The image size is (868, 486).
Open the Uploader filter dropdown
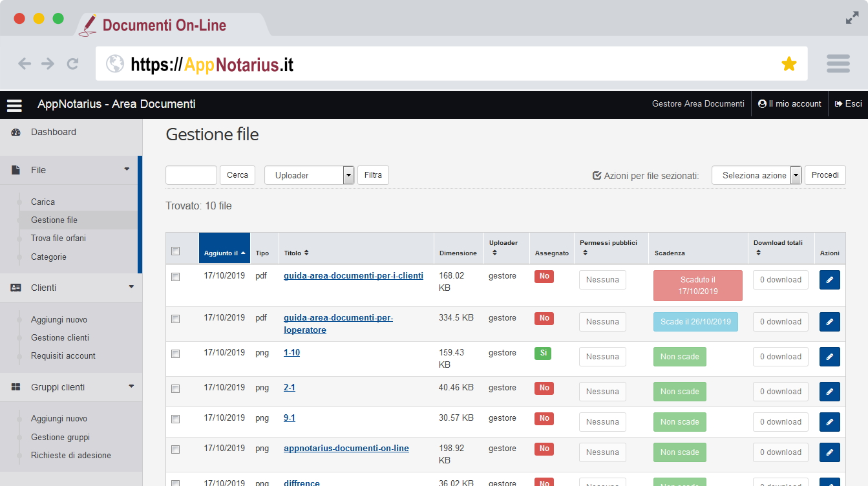(x=309, y=175)
